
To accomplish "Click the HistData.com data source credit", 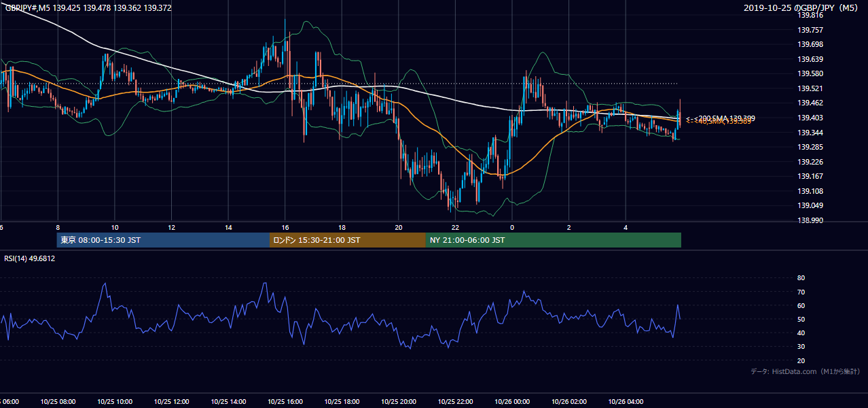I will 805,372.
